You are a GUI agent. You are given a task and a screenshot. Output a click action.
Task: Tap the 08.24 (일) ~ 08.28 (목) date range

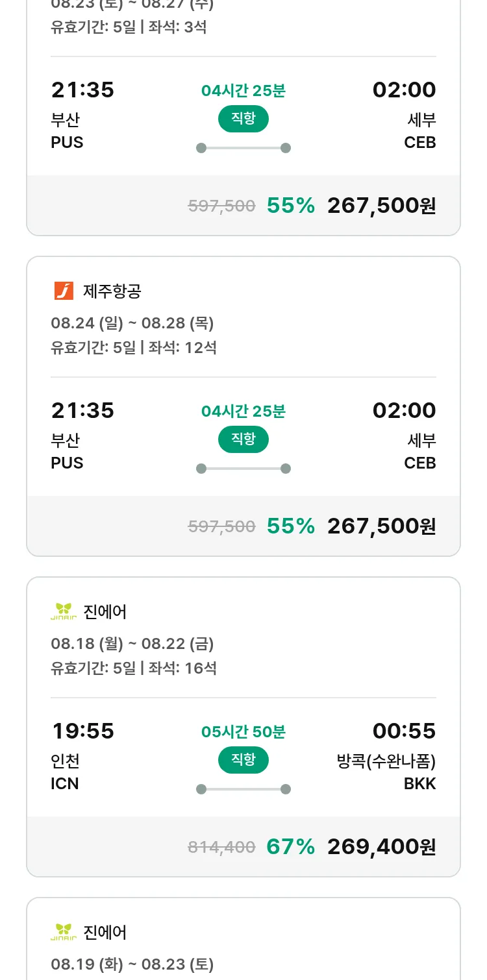[x=132, y=323]
